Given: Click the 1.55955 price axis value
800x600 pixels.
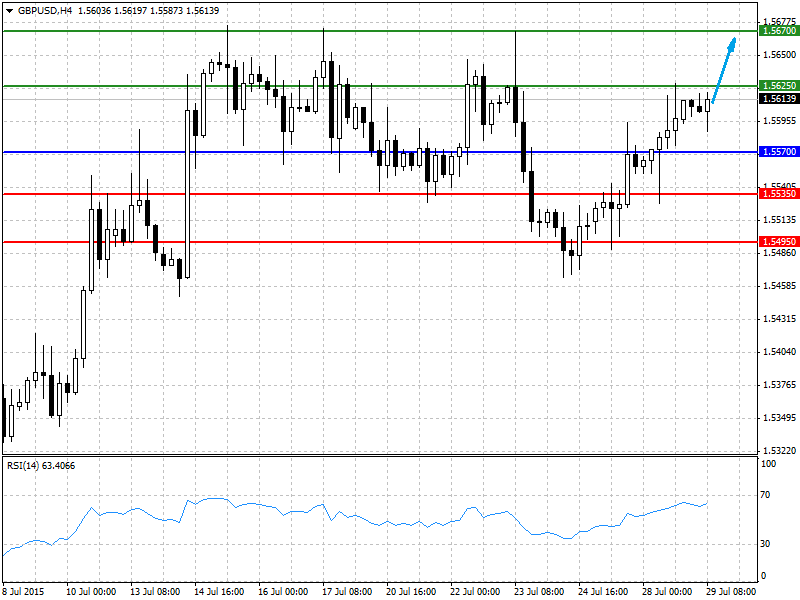Looking at the screenshot, I should pos(779,120).
